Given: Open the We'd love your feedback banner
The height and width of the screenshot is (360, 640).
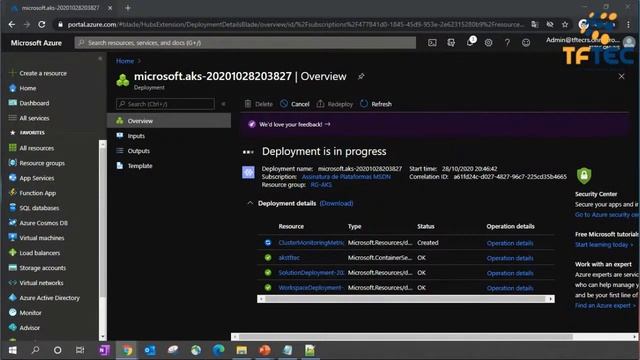Looking at the screenshot, I should tap(294, 124).
